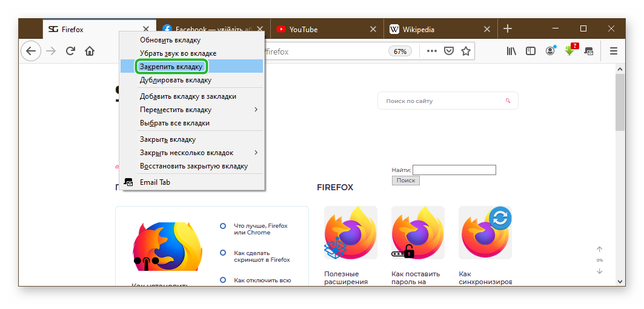Choose Восстановить закрытую вкладку
Image resolution: width=644 pixels, height=309 pixels.
[192, 166]
